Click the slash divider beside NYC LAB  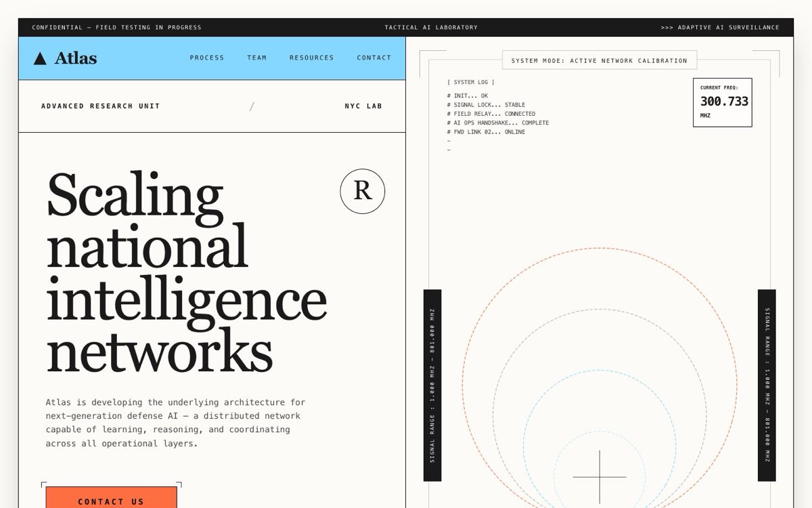point(252,106)
